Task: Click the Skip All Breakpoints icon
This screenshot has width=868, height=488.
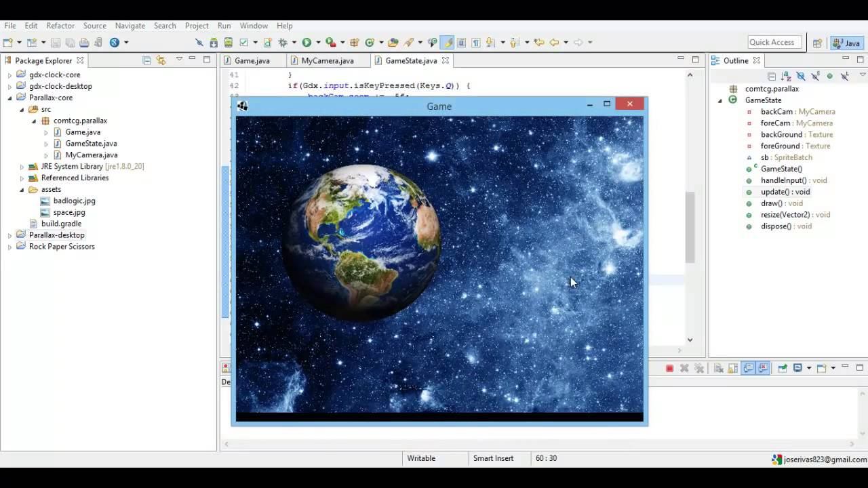Action: (x=199, y=42)
